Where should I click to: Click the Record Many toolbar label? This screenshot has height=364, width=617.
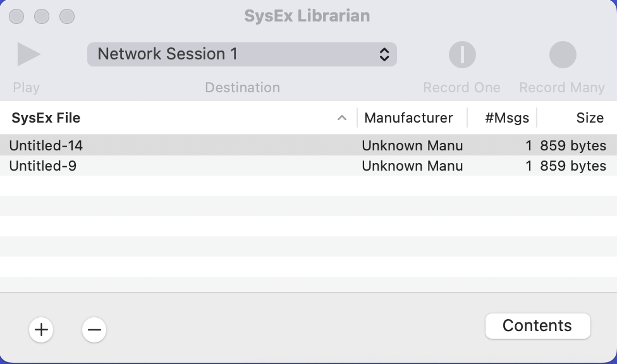[562, 87]
